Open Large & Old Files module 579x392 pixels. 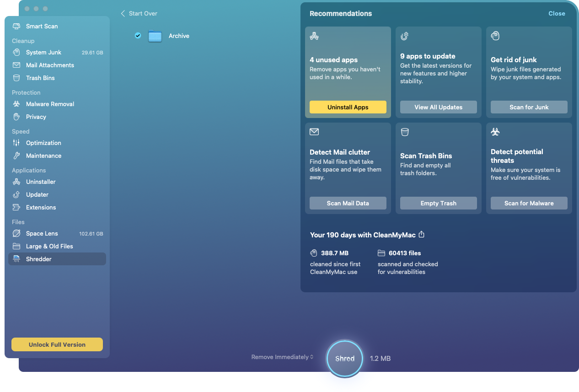pos(57,247)
